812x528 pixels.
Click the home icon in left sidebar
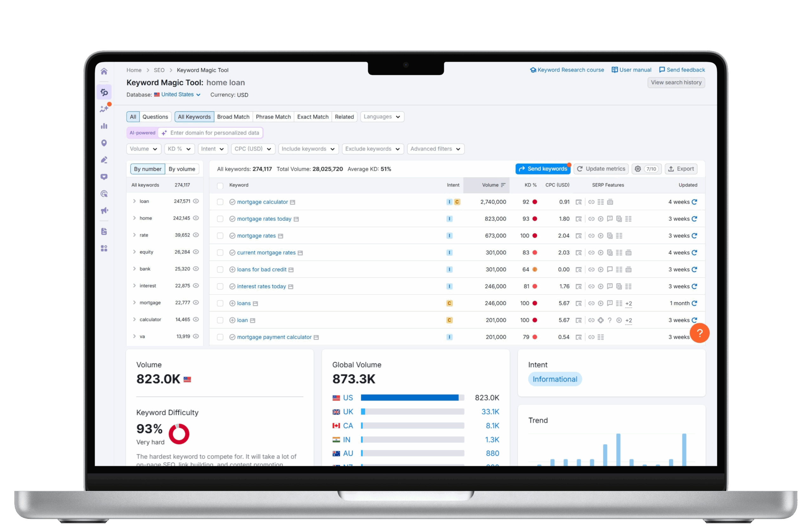104,71
